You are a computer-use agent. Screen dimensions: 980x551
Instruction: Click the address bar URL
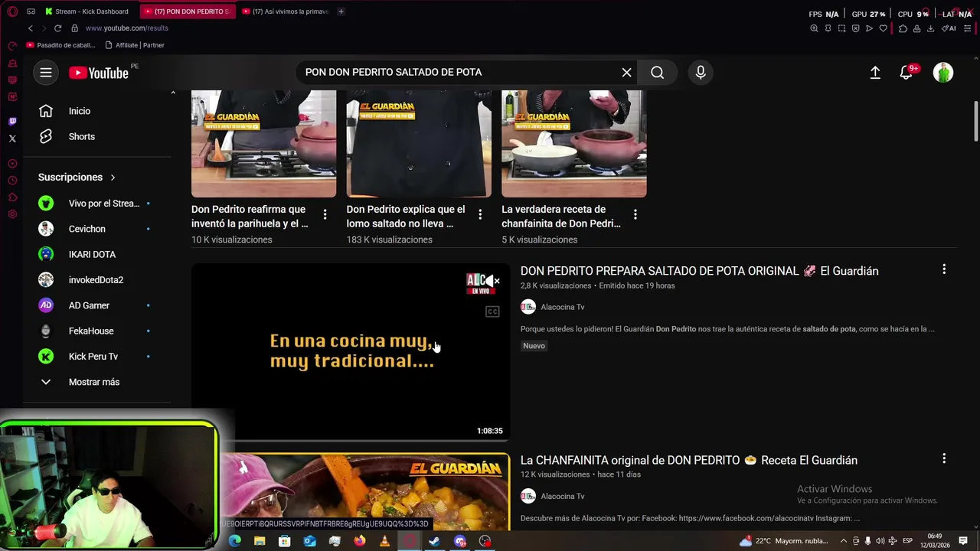coord(126,28)
